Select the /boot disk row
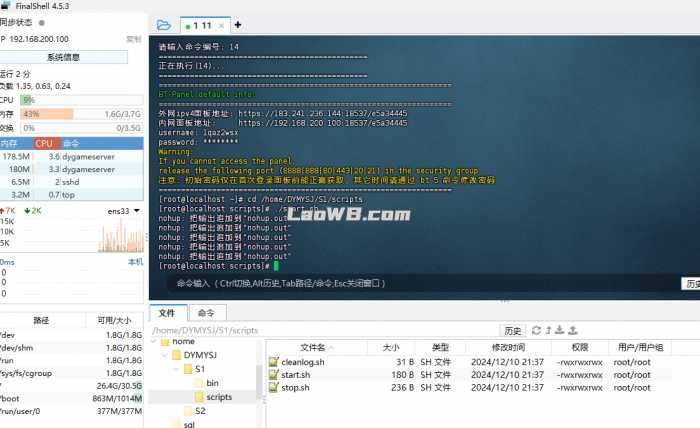 [71, 399]
